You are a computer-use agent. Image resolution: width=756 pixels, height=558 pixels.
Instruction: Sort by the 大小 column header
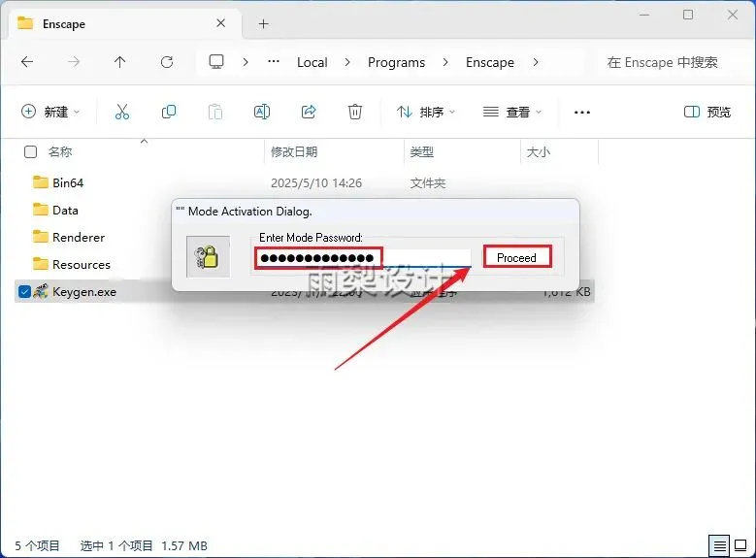pyautogui.click(x=539, y=152)
